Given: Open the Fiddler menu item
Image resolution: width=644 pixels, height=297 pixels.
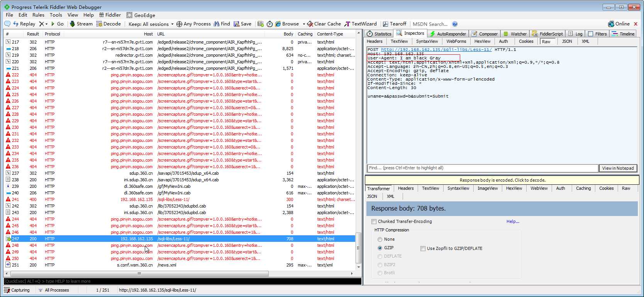Looking at the screenshot, I should tap(110, 15).
